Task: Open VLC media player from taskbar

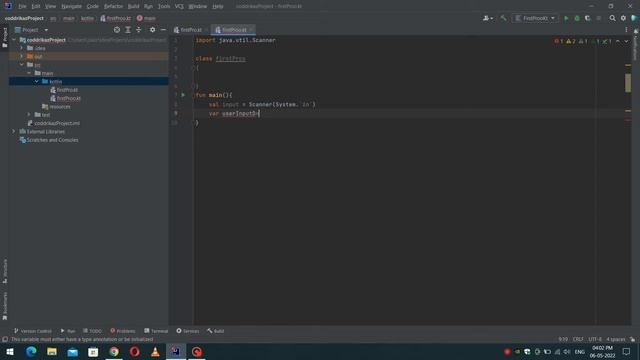Action: point(155,351)
